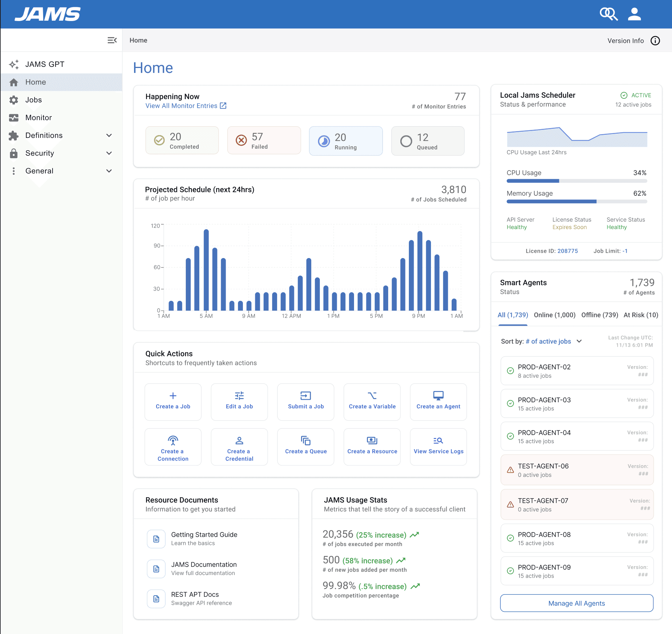This screenshot has height=634, width=672.
Task: Click the Version Info text link
Action: [x=625, y=41]
